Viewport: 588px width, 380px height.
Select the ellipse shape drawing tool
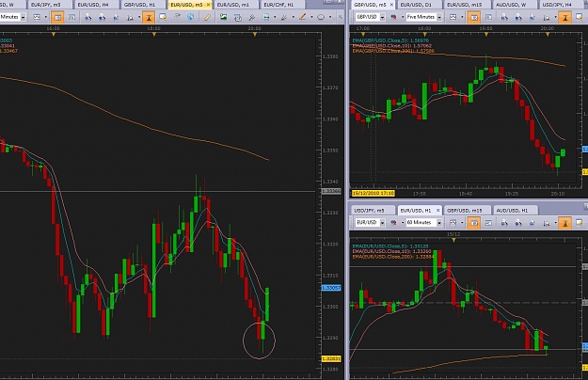click(321, 17)
